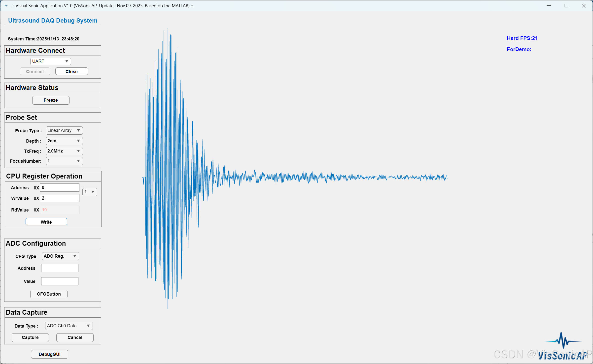
Task: Expand the FocusNumber dropdown
Action: tap(64, 161)
